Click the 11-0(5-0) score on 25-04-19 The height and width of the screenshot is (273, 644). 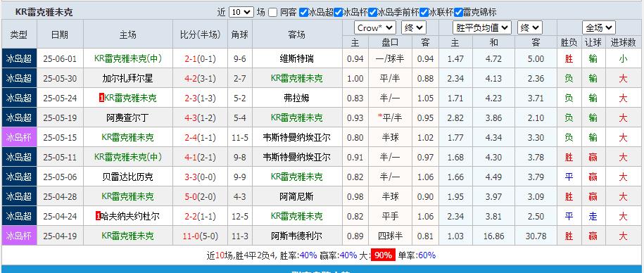(200, 236)
